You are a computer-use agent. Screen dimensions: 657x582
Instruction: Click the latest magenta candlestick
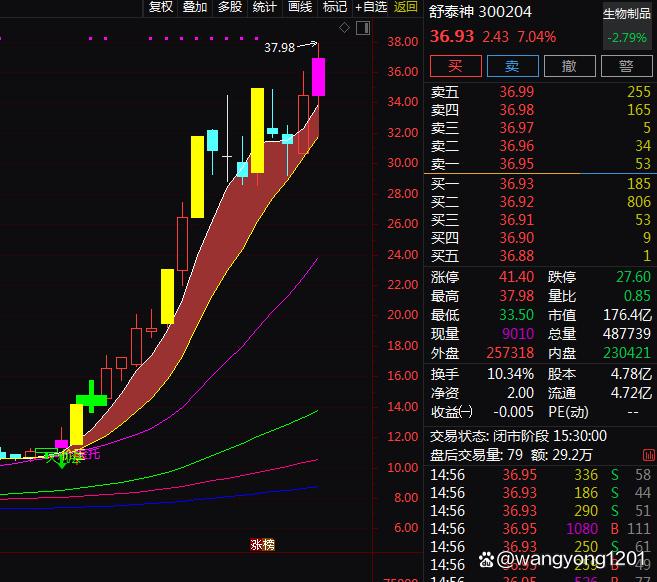pyautogui.click(x=319, y=77)
